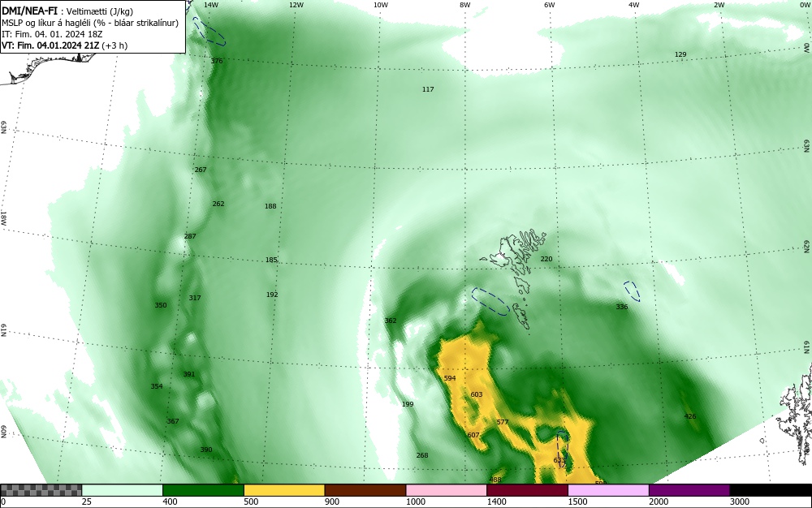Click the legend tick label '400'

click(x=170, y=502)
